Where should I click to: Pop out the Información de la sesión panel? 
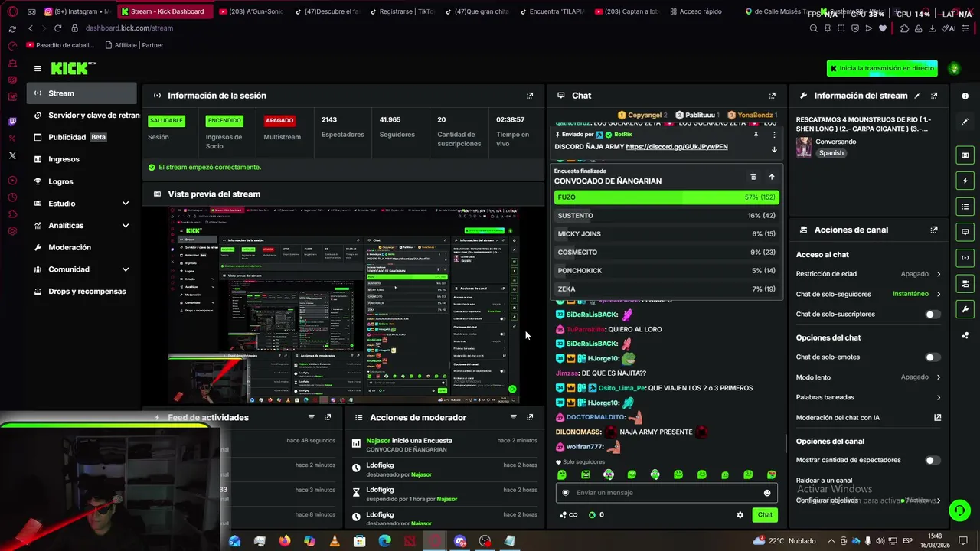point(530,96)
